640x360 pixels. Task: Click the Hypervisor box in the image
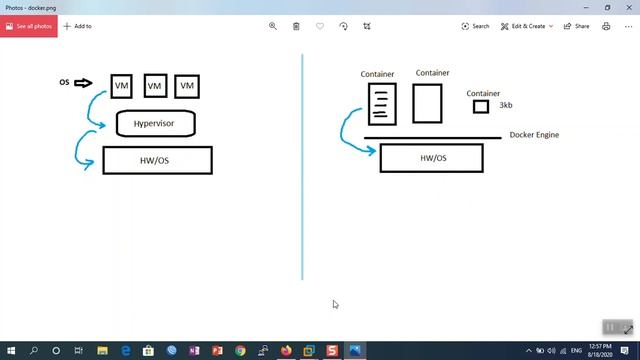156,123
